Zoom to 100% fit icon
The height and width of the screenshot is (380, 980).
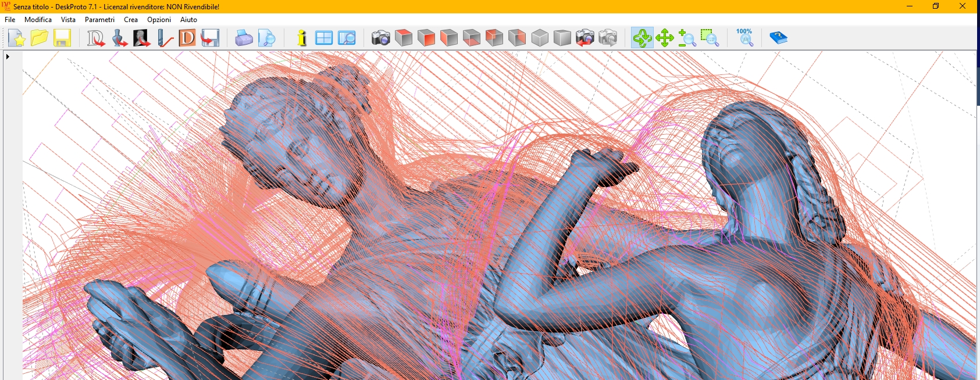click(744, 38)
